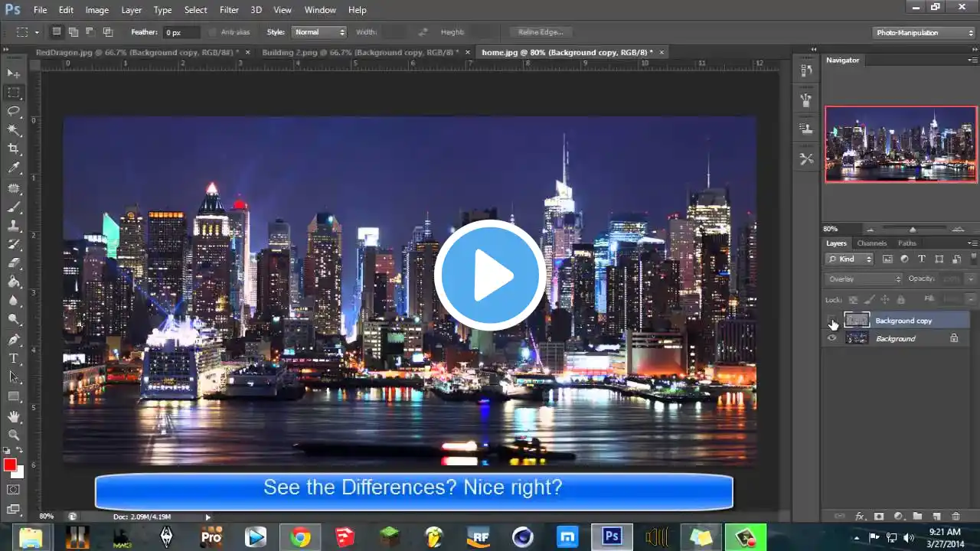Image resolution: width=980 pixels, height=551 pixels.
Task: Hide the Background layer eye icon
Action: pyautogui.click(x=832, y=338)
